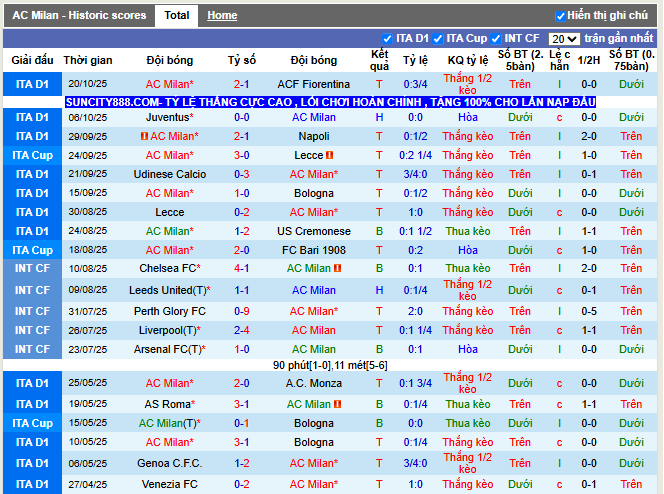Image resolution: width=664 pixels, height=494 pixels.
Task: Click red card icon in the Napoli match row
Action: [x=145, y=137]
